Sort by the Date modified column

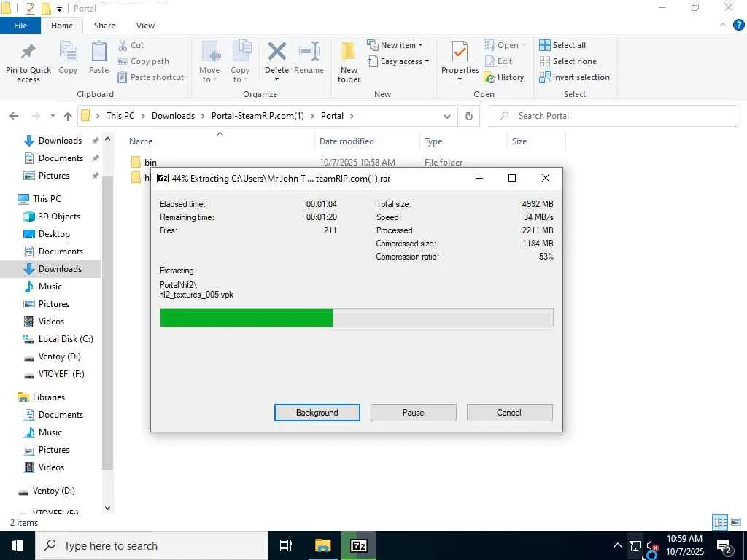coord(347,141)
